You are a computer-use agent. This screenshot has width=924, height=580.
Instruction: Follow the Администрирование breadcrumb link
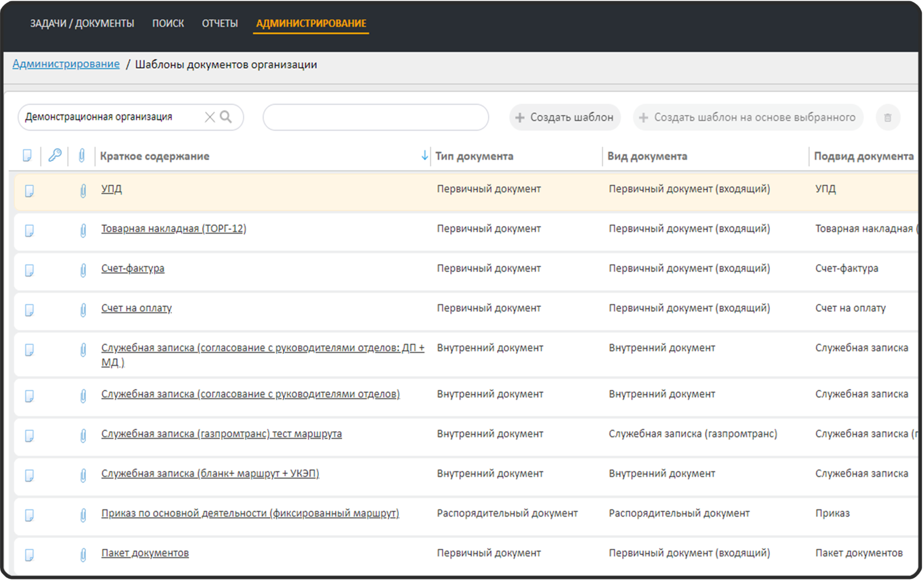[x=66, y=64]
